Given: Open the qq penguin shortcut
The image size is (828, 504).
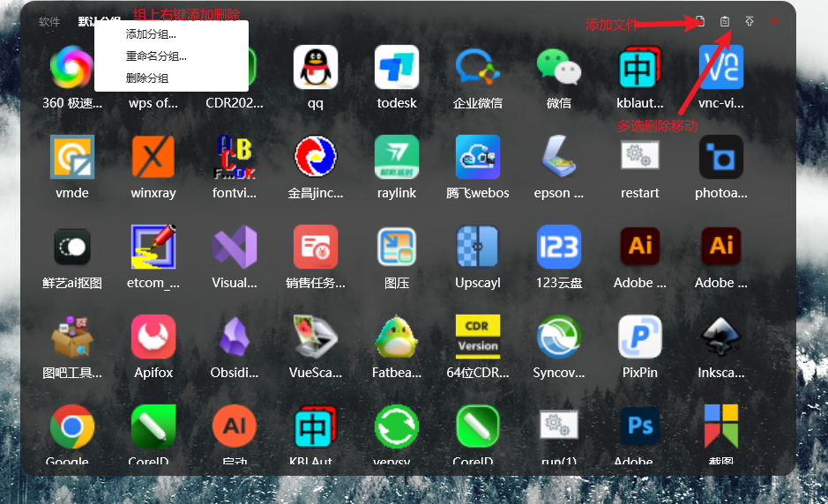Looking at the screenshot, I should [x=316, y=68].
